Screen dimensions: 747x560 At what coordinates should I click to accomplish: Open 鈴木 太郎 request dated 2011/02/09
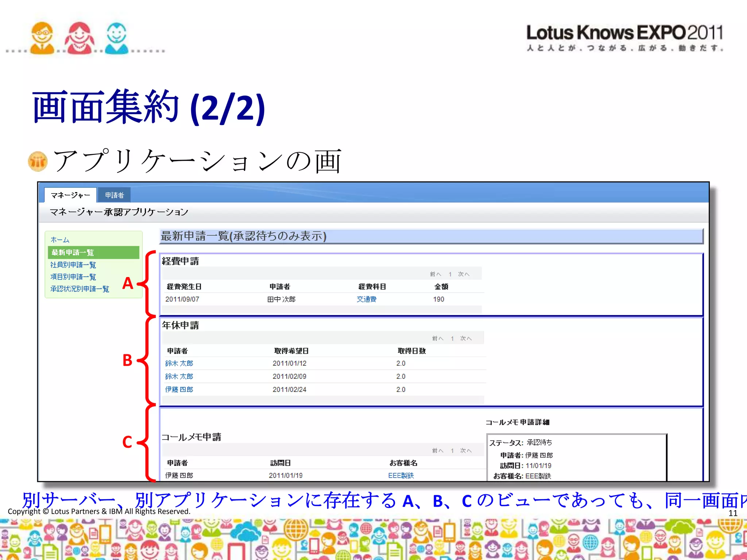pyautogui.click(x=179, y=376)
